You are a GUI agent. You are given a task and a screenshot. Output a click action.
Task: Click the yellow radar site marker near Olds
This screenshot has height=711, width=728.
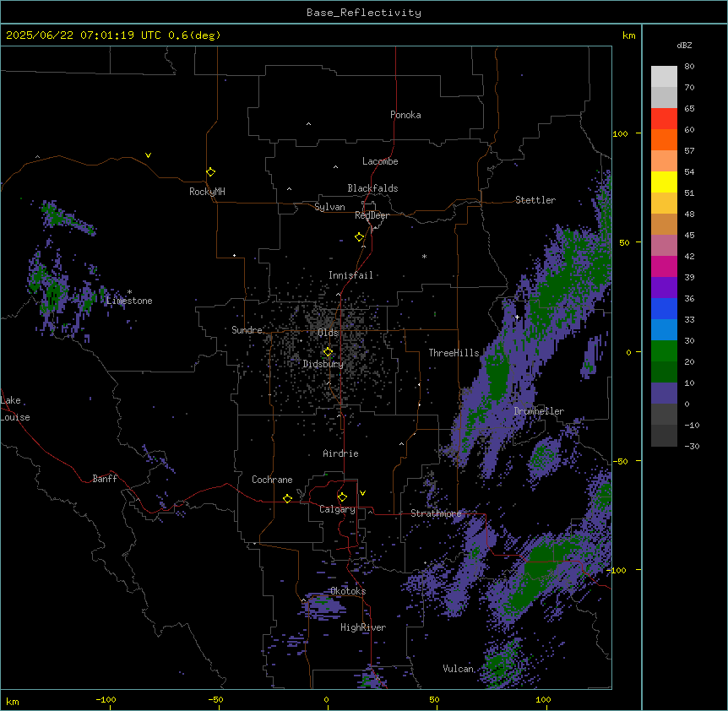tap(328, 352)
